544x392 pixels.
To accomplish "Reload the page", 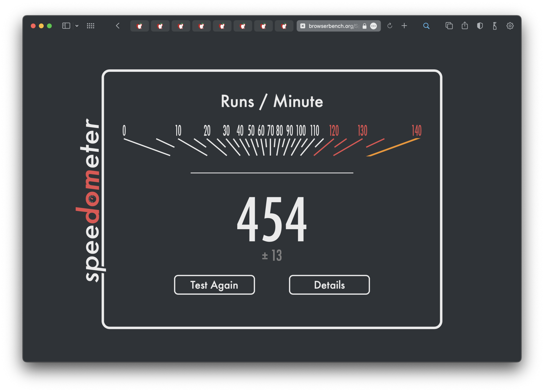I will (390, 26).
